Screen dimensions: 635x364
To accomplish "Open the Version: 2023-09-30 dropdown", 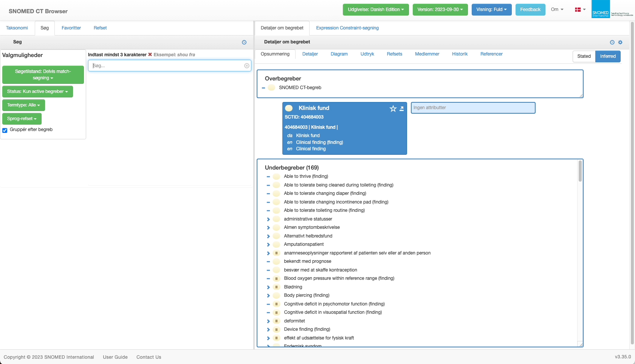I will tap(440, 9).
